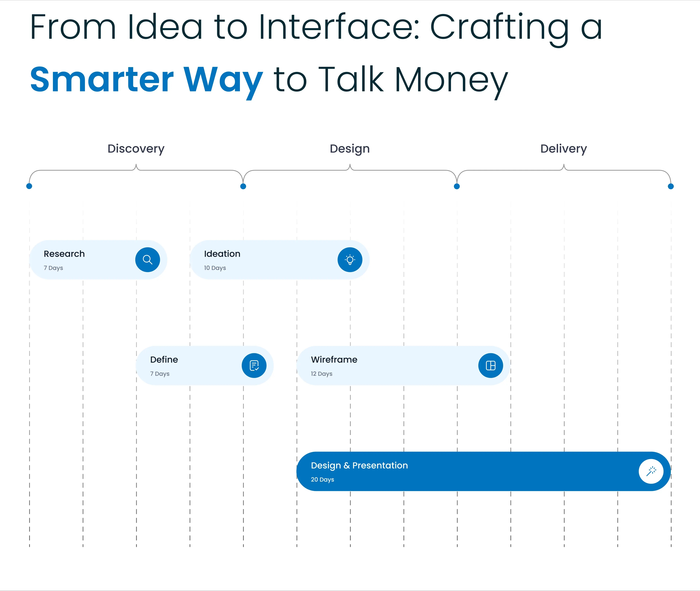Click the 12 Days duration label
Image resolution: width=700 pixels, height=591 pixels.
tap(321, 374)
